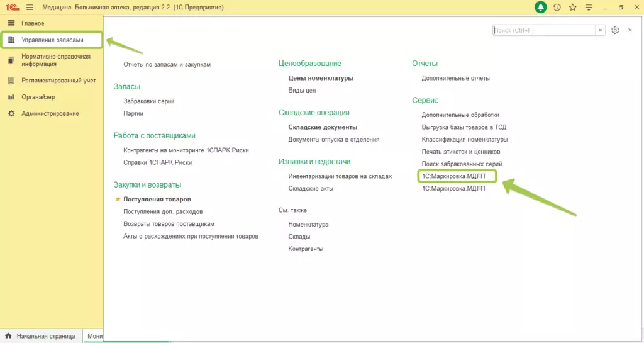The height and width of the screenshot is (343, 644).
Task: Open Цены номенклатуры link
Action: point(320,78)
